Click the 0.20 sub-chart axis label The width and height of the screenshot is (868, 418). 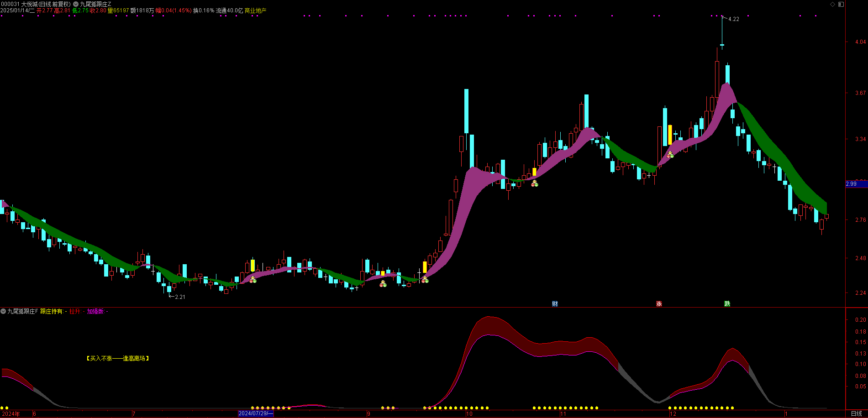click(x=860, y=320)
